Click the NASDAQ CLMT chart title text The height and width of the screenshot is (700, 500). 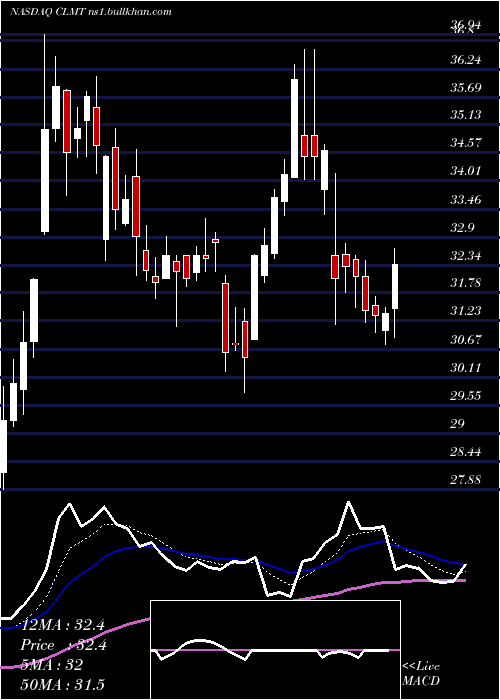[x=91, y=12]
